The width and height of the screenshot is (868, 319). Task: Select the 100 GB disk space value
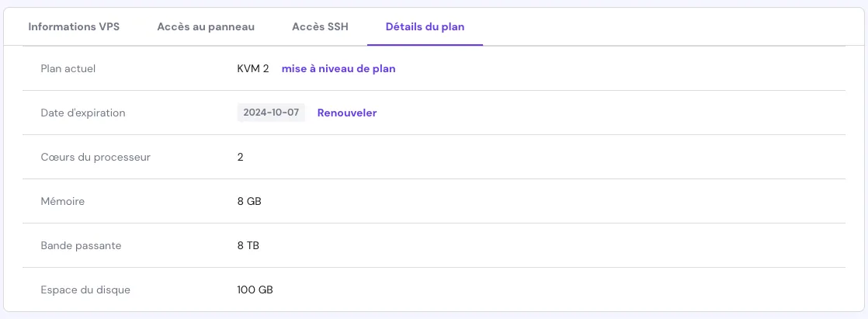(x=255, y=290)
